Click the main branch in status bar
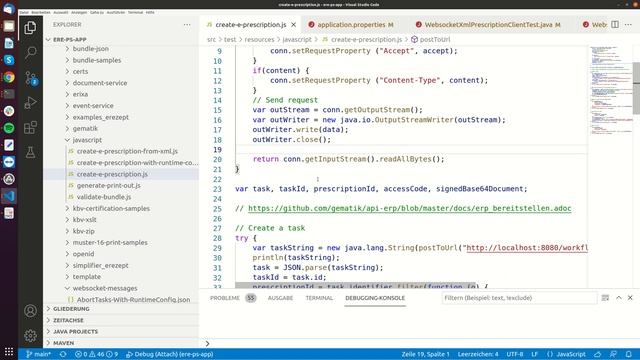640x360 pixels. (39, 354)
